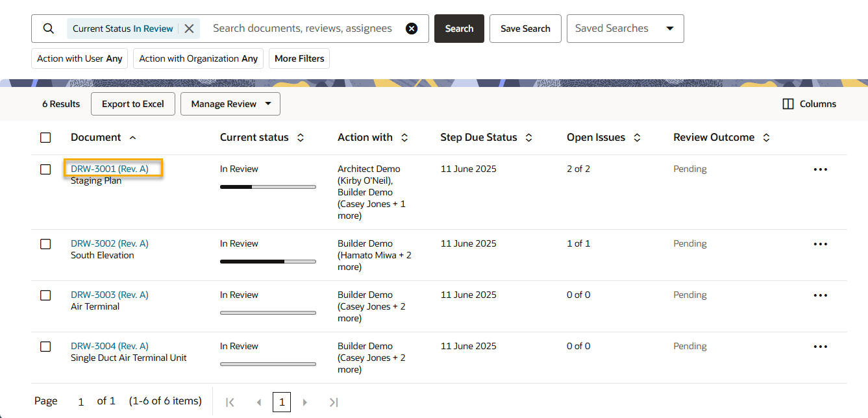Click the search documents input field

[303, 29]
